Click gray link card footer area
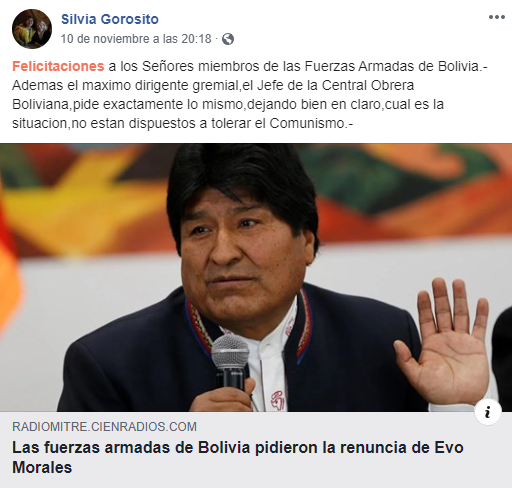512x488 pixels. [256, 450]
